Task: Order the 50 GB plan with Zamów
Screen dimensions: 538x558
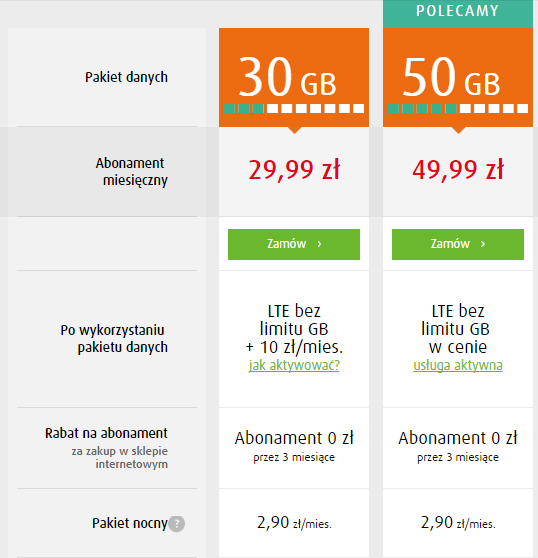Action: point(458,244)
